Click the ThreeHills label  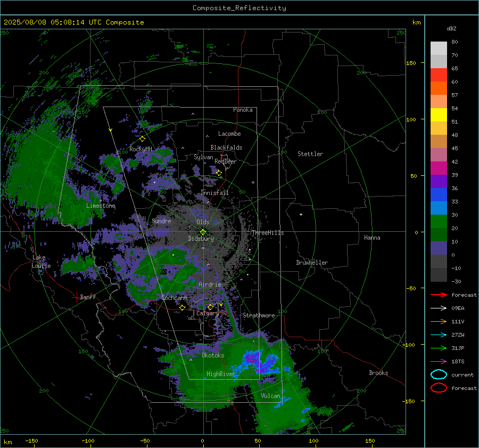(268, 233)
